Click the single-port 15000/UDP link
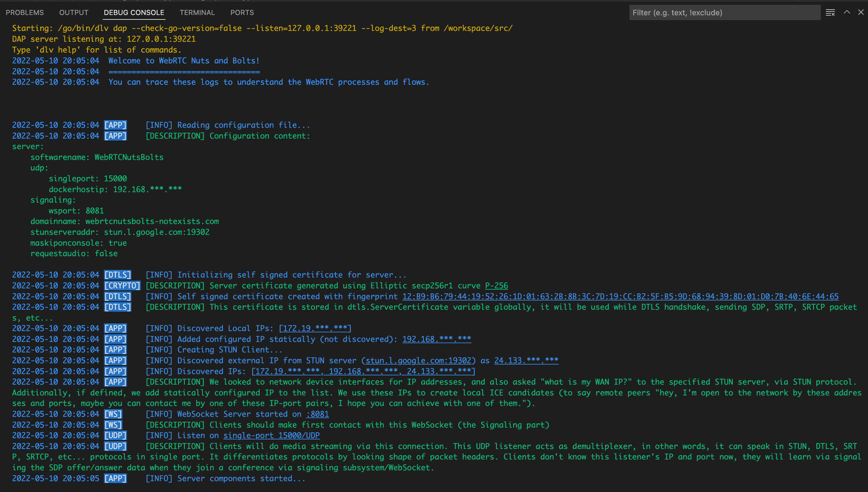The image size is (868, 492). point(271,435)
